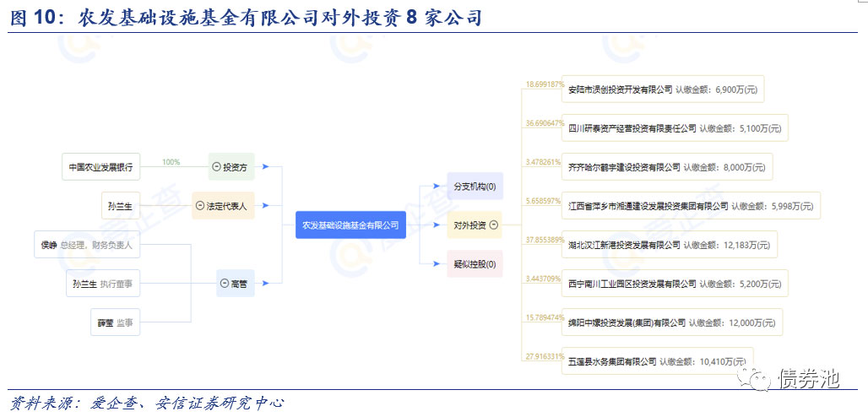Image resolution: width=868 pixels, height=417 pixels.
Task: Collapse the 高管 node toggle
Action: click(x=225, y=283)
